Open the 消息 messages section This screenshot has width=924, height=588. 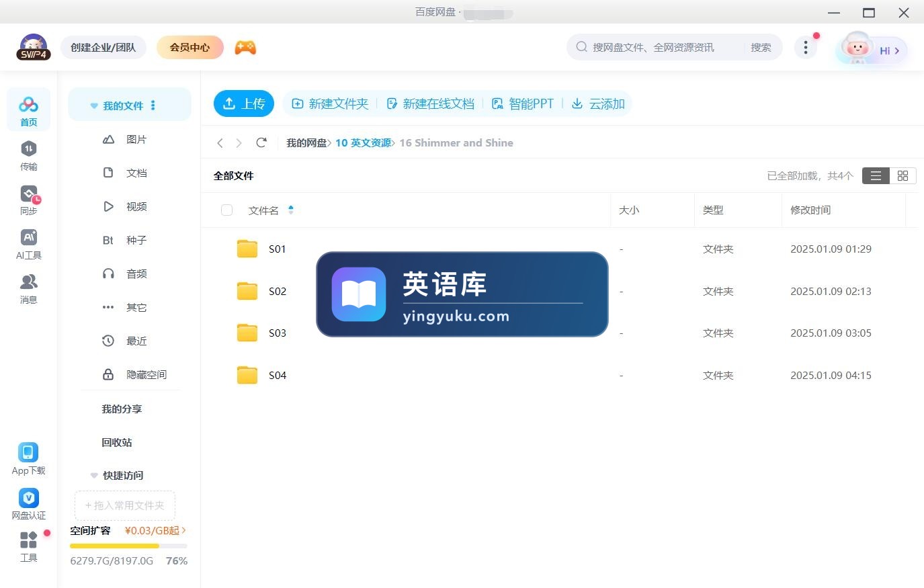click(28, 289)
